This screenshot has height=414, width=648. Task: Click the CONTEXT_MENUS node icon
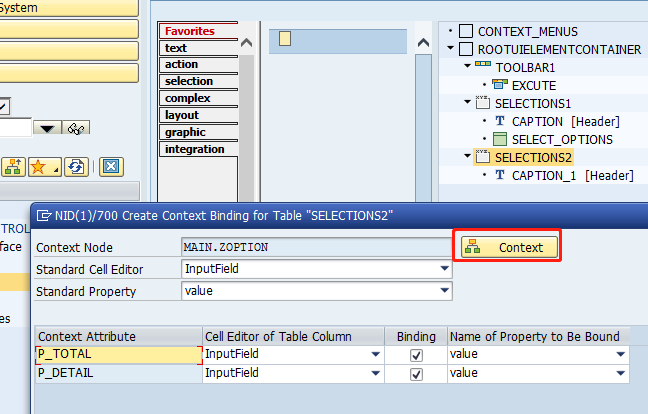(x=466, y=31)
